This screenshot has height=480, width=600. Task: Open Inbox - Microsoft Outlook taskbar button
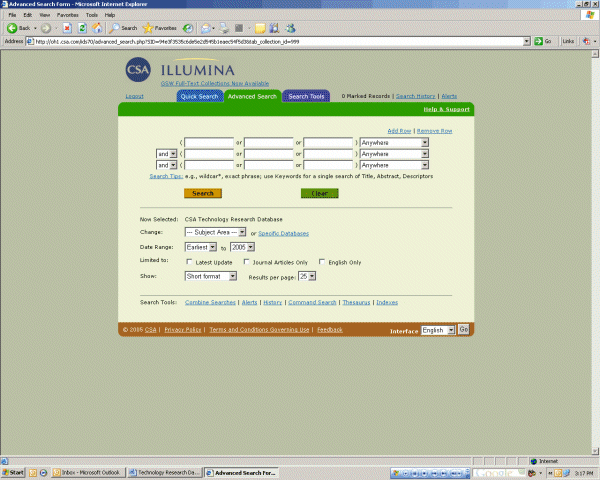pyautogui.click(x=88, y=472)
